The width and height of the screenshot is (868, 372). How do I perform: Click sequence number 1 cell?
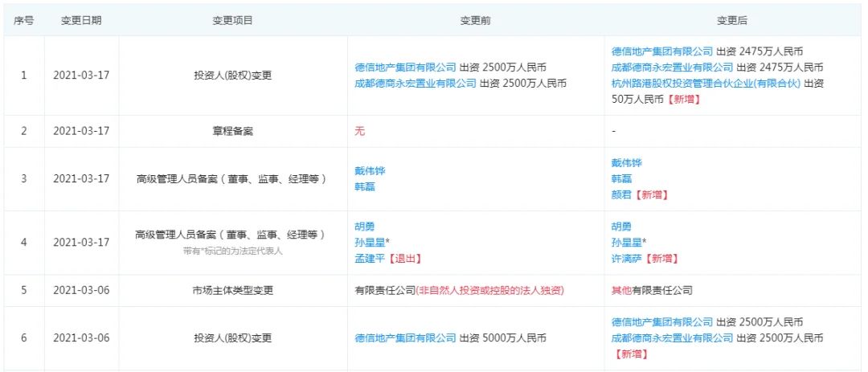(x=24, y=76)
